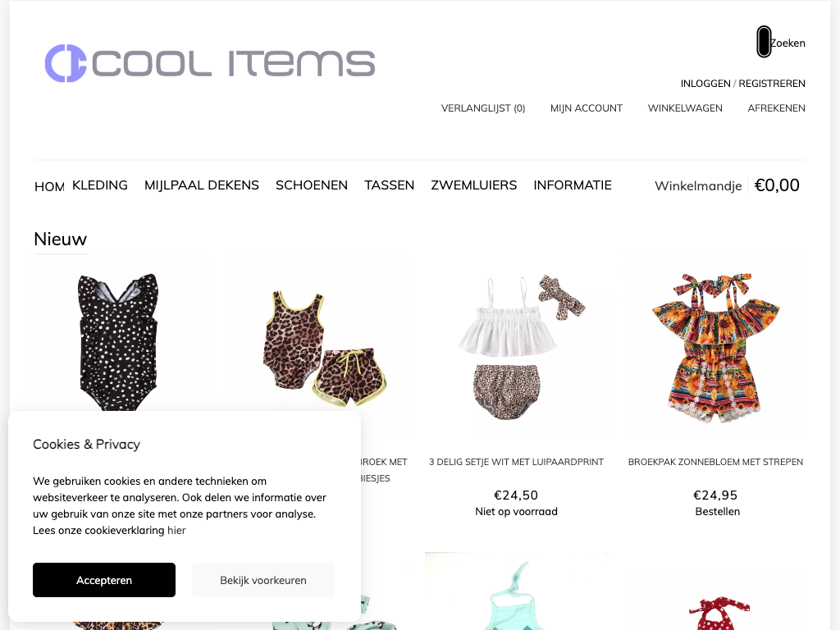The width and height of the screenshot is (840, 630).
Task: Click the search icon beside Zoeken
Action: [x=764, y=42]
